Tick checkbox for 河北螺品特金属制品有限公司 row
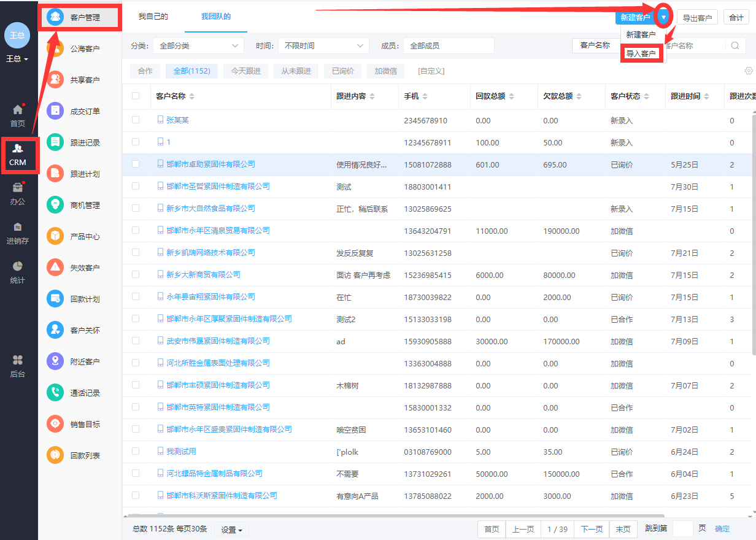Screen dimensions: 756x540 [x=136, y=473]
